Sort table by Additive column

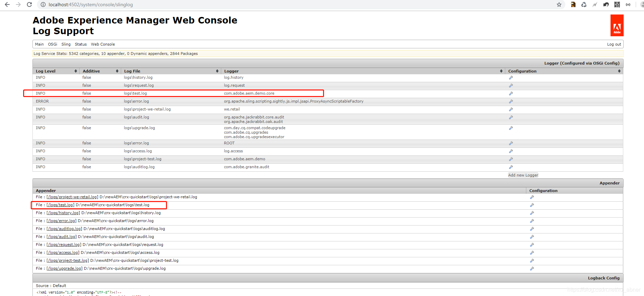100,71
